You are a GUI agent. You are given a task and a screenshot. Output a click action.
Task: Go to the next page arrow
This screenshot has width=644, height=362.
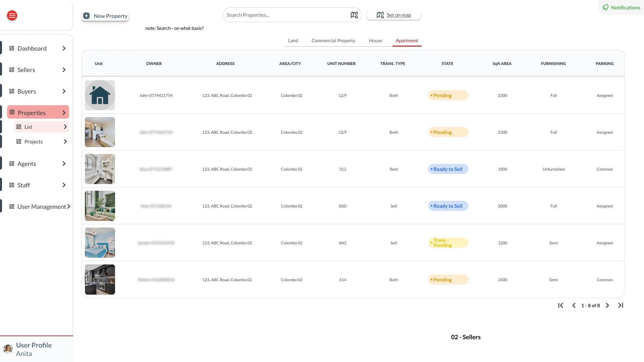tap(607, 305)
